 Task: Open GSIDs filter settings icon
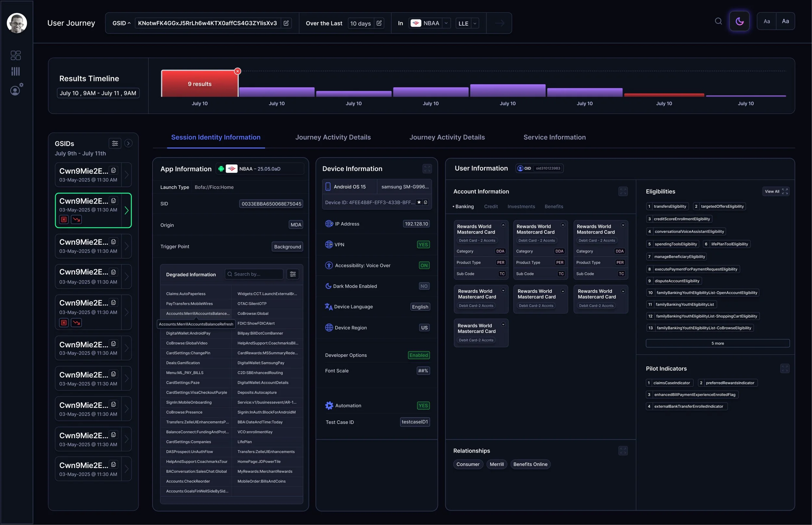tap(115, 144)
